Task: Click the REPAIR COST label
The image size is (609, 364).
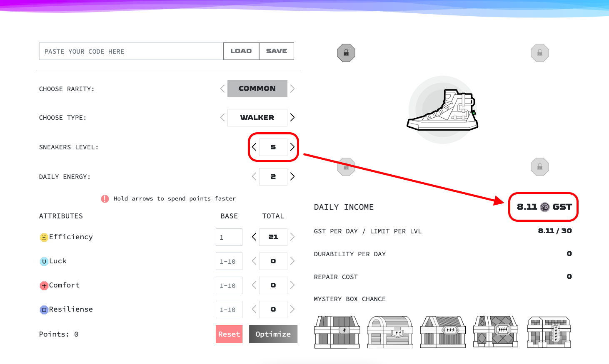Action: click(336, 277)
